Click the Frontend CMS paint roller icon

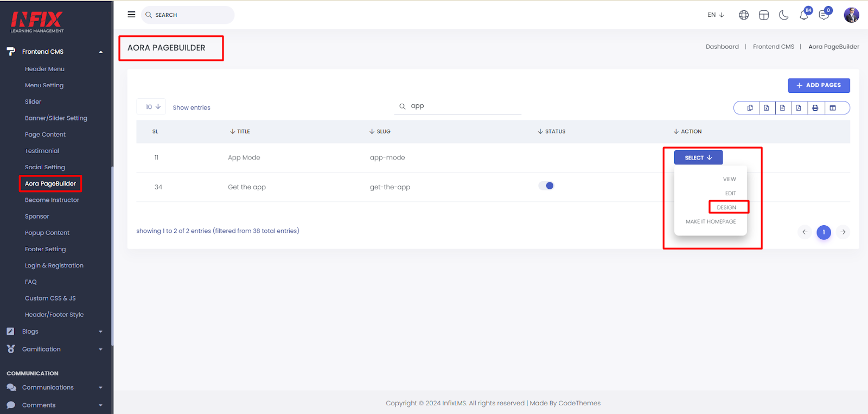point(11,52)
